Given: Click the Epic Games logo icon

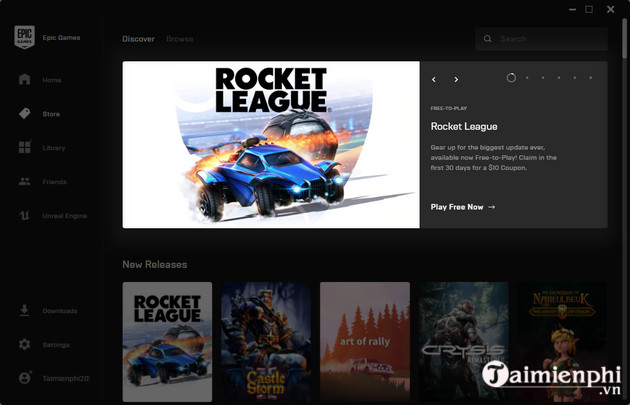Looking at the screenshot, I should tap(25, 37).
